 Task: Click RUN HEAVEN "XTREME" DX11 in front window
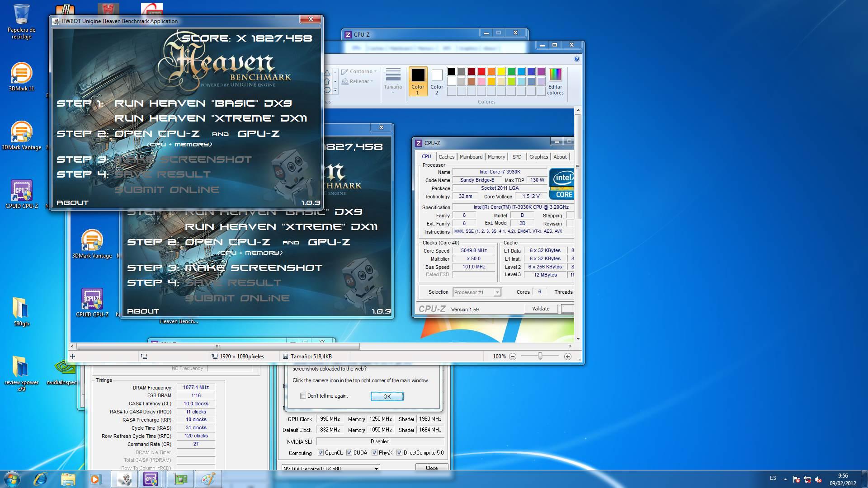pos(211,118)
